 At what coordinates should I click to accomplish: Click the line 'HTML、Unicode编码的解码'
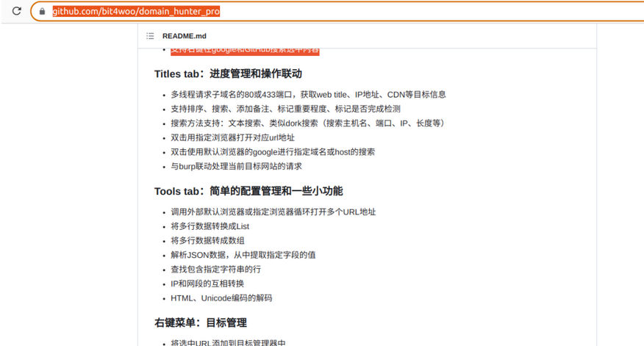click(221, 298)
